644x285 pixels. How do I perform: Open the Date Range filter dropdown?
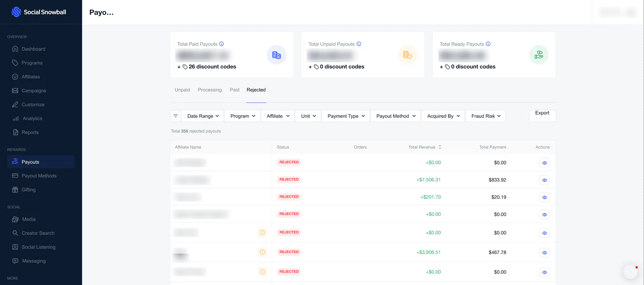click(203, 116)
